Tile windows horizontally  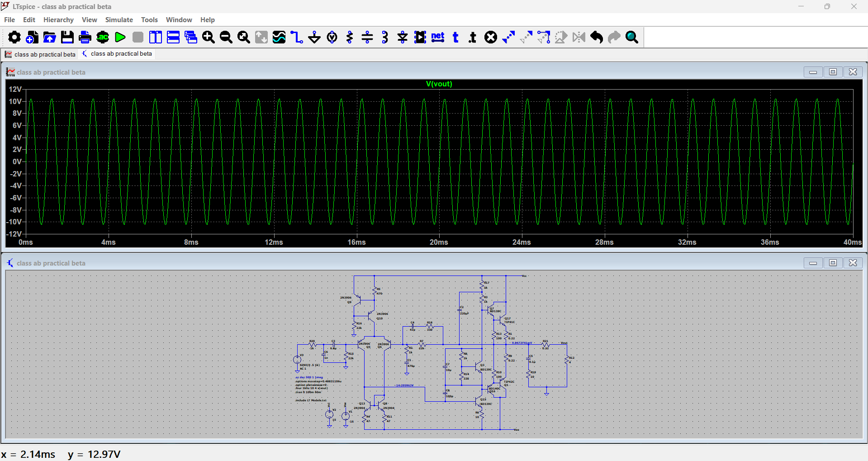tap(173, 37)
